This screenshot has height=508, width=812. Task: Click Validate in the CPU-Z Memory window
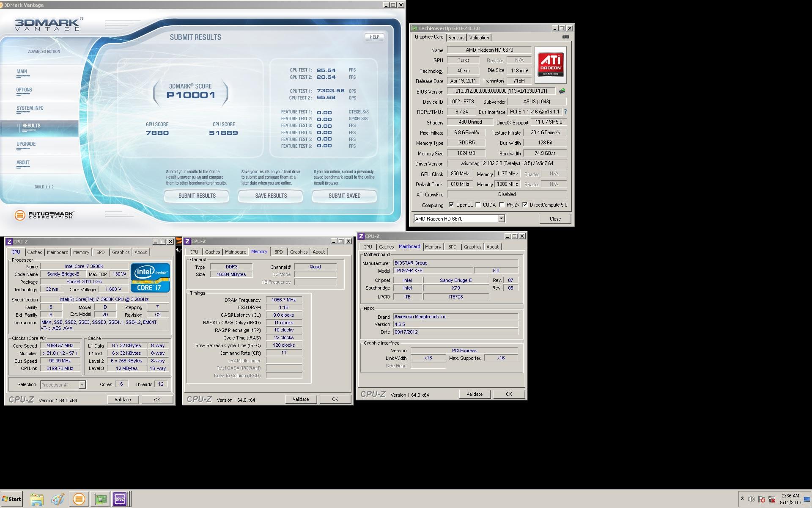(x=301, y=399)
